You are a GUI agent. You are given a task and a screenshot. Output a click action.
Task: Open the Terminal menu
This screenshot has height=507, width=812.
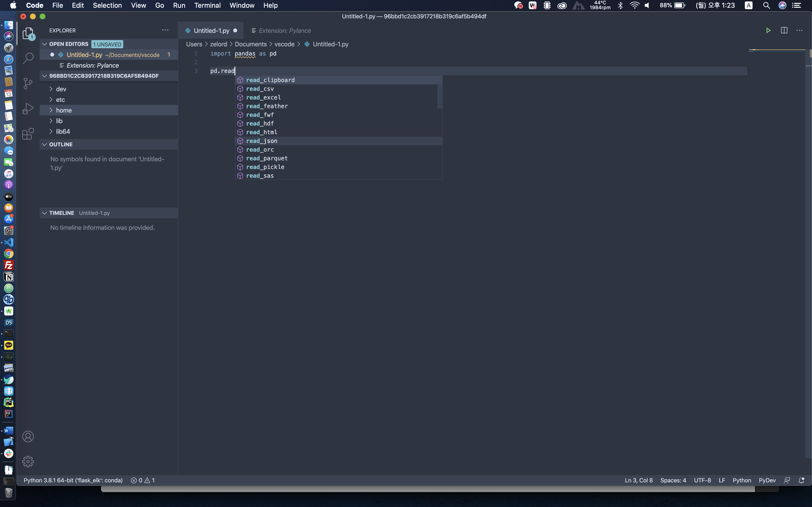coord(207,5)
